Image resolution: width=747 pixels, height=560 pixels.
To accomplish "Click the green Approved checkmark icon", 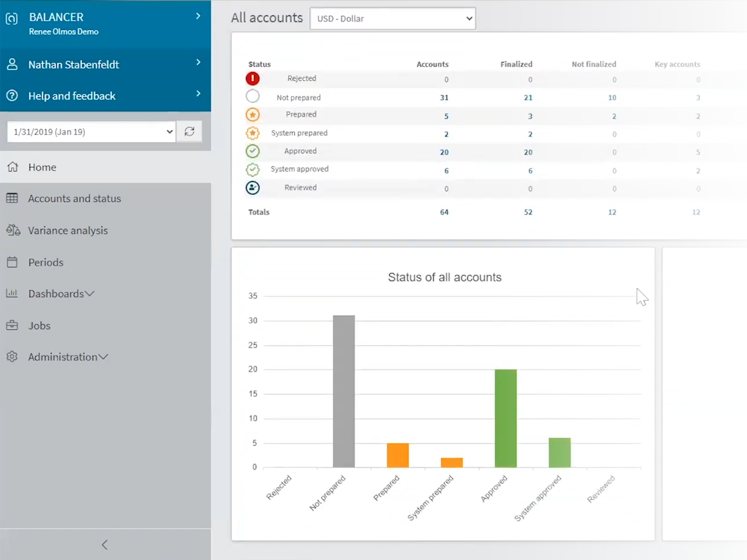I will pos(253,151).
